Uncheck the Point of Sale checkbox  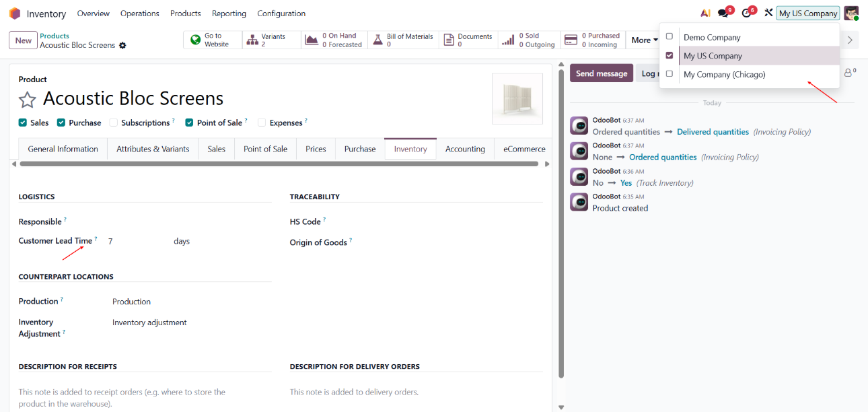[x=190, y=123]
